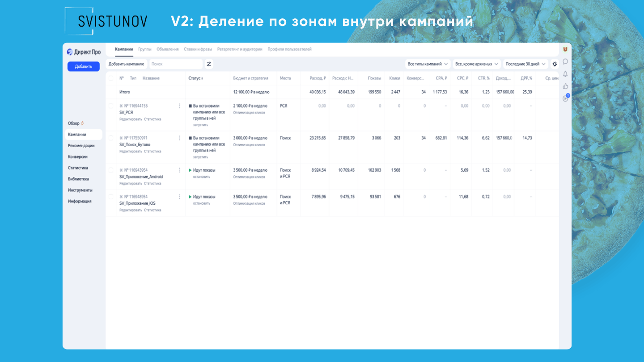Screen dimensions: 644x362
Task: Click the Показы column header
Action: click(374, 78)
